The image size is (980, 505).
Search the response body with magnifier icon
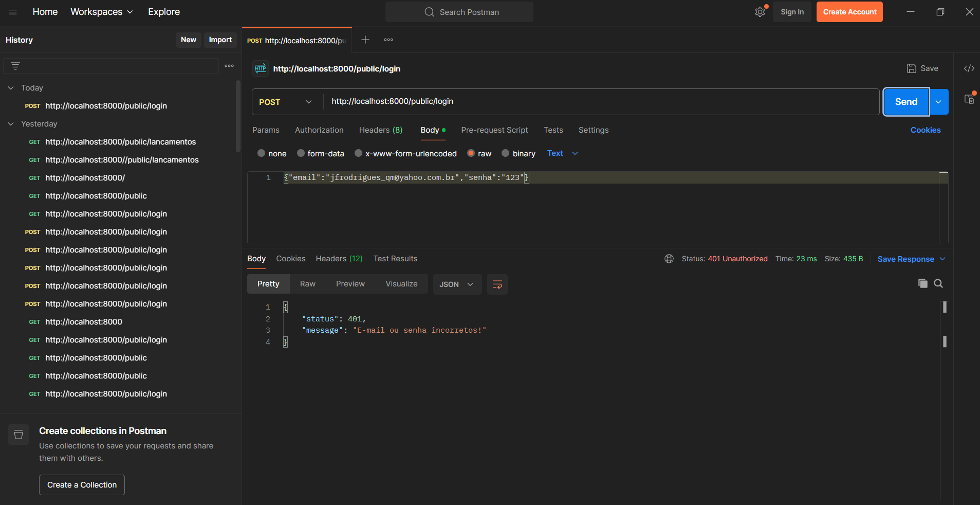(938, 283)
